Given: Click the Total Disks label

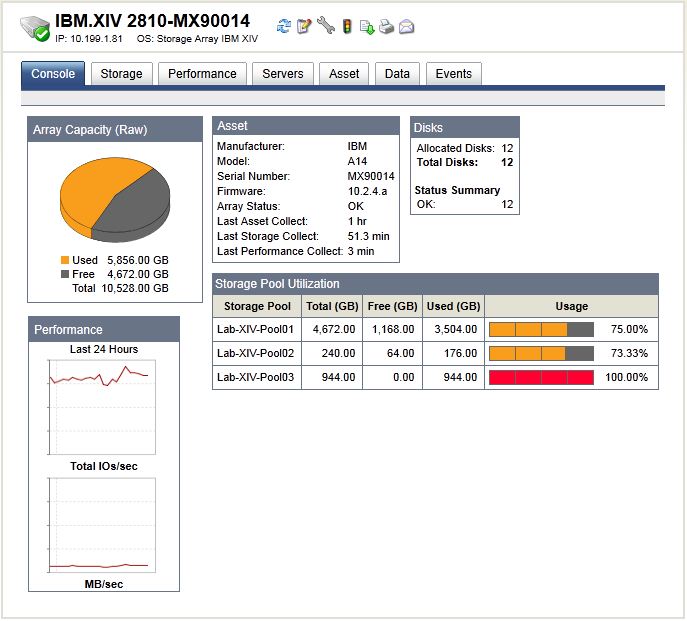Looking at the screenshot, I should (447, 162).
